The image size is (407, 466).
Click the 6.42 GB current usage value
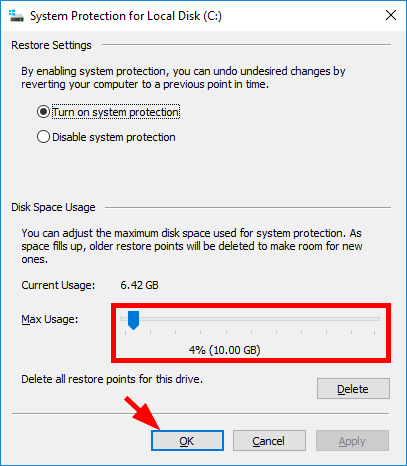click(139, 285)
